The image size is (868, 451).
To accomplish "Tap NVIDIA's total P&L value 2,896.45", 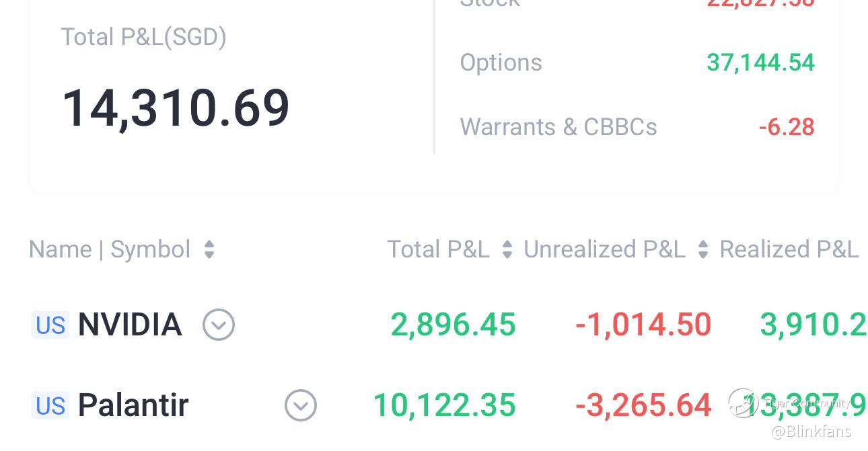I will (x=453, y=325).
